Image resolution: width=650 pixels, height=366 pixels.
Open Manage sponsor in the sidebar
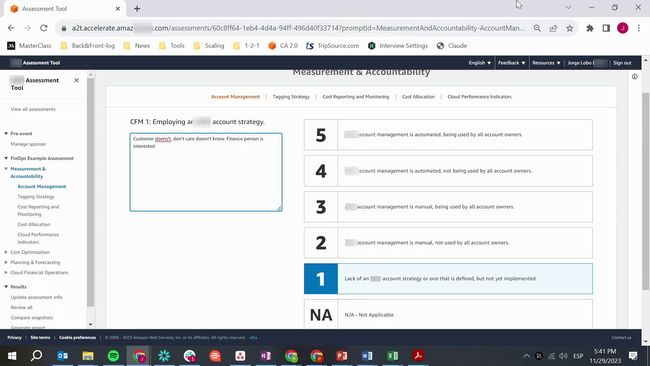pos(28,144)
